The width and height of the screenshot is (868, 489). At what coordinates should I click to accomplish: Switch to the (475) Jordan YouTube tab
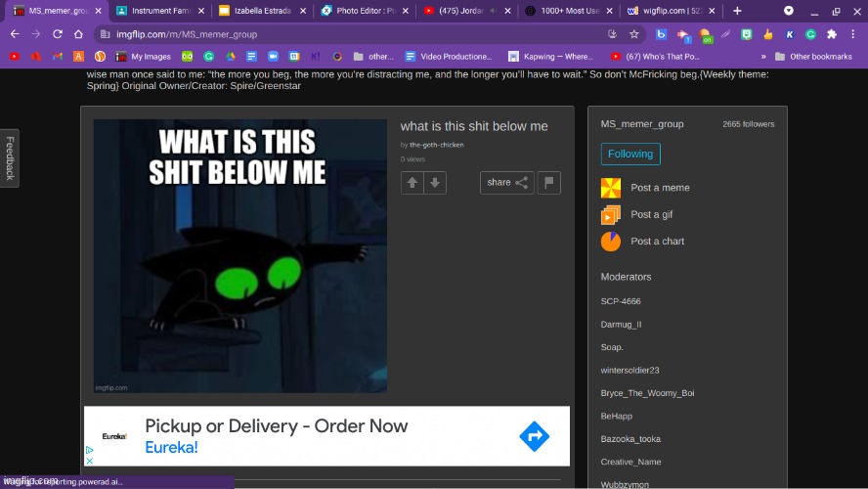[467, 11]
